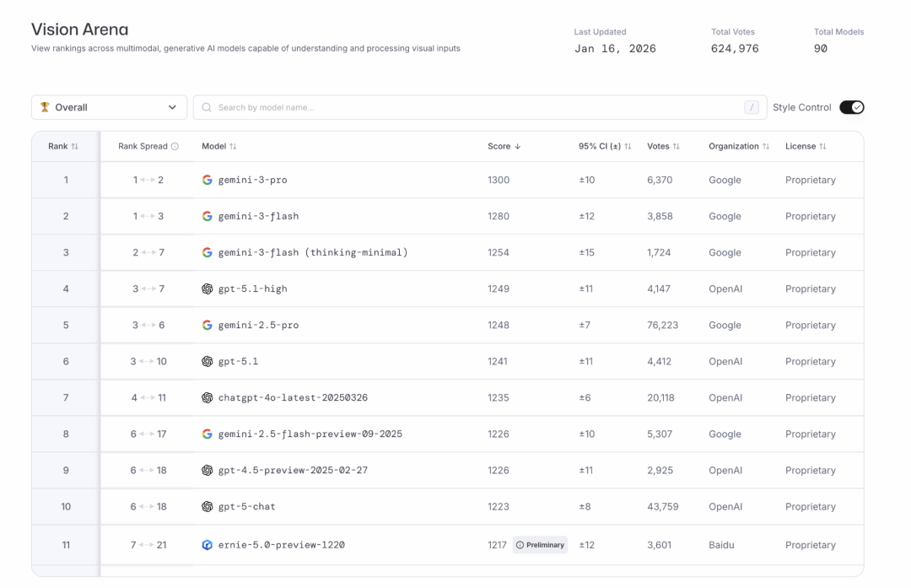The width and height of the screenshot is (911, 588).
Task: Open the chatgpt-4o-latest-20250326 model name
Action: (x=293, y=398)
